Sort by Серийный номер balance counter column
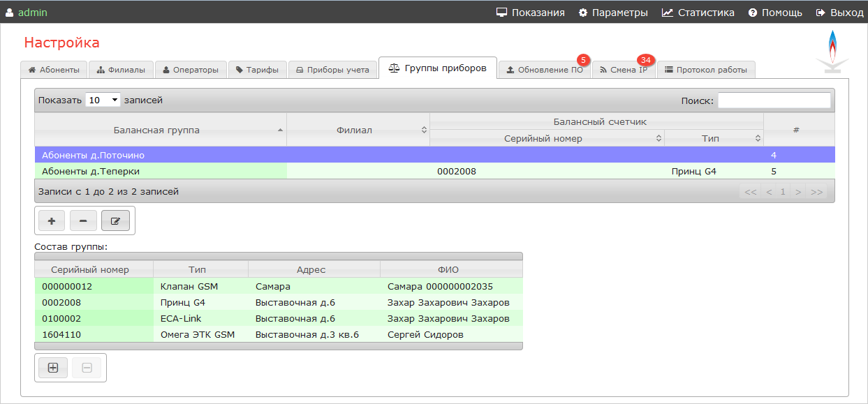The height and width of the screenshot is (404, 868). (547, 138)
